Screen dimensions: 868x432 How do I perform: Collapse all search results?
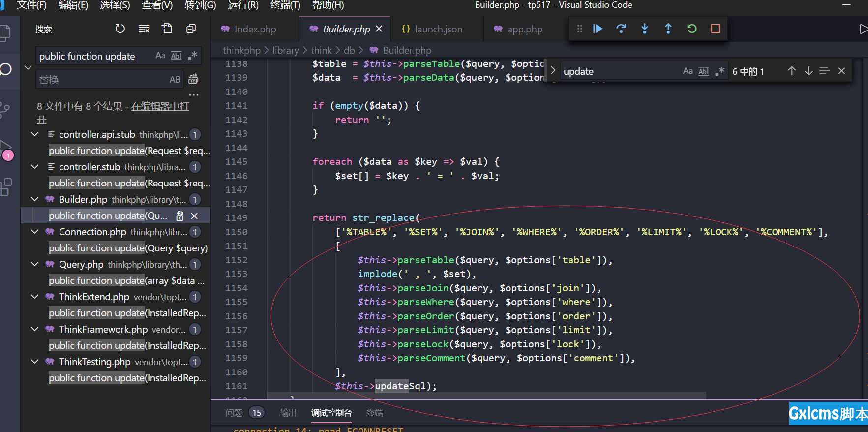[x=191, y=29]
